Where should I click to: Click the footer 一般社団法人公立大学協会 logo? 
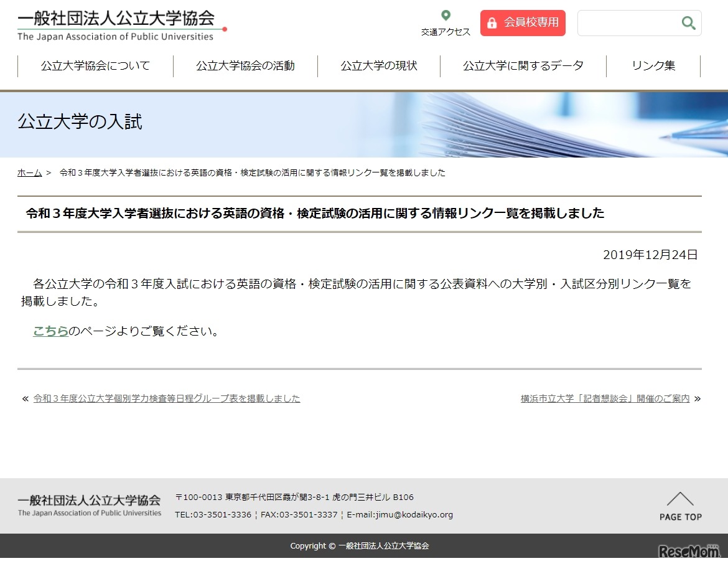click(89, 504)
